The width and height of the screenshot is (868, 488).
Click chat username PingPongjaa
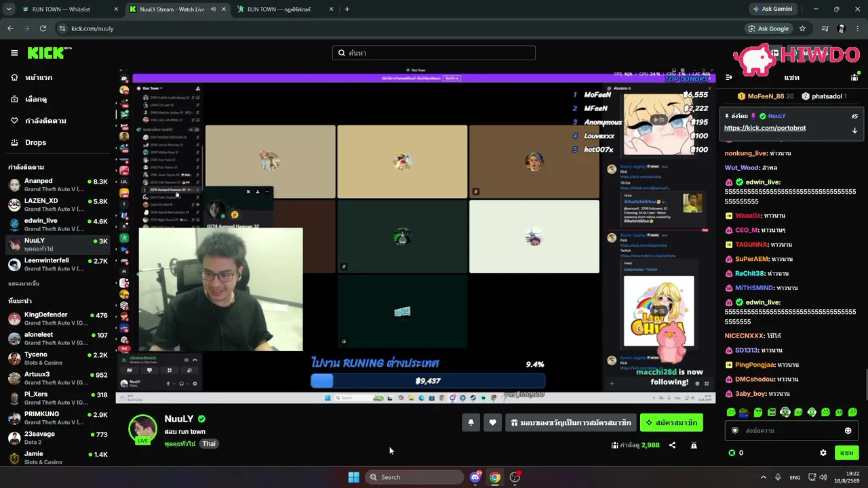(x=754, y=365)
